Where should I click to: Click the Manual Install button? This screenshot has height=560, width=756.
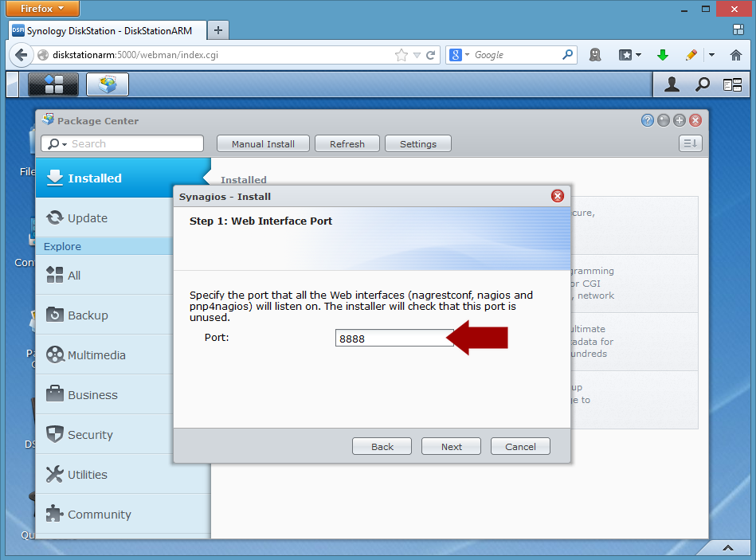click(x=263, y=143)
